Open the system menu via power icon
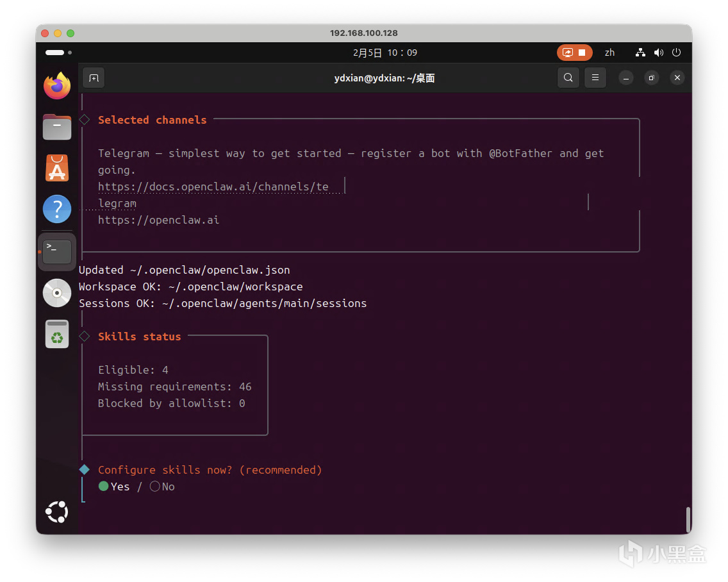This screenshot has height=582, width=728. 676,53
